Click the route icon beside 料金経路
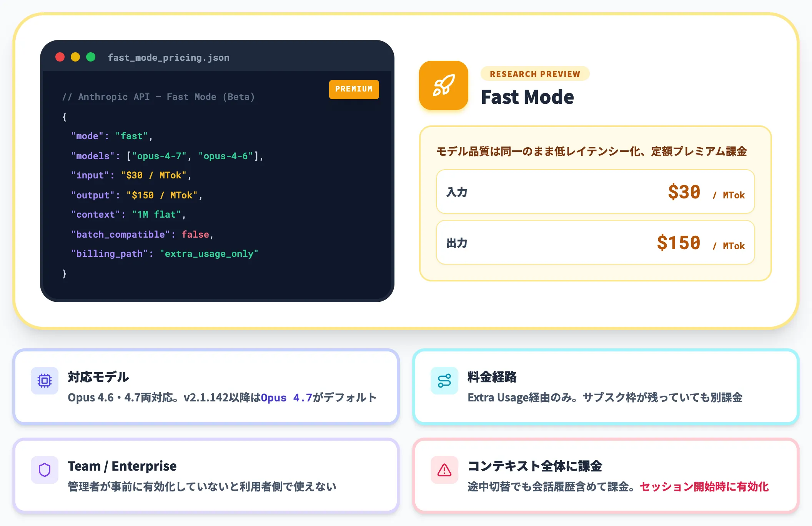812x526 pixels. point(444,381)
